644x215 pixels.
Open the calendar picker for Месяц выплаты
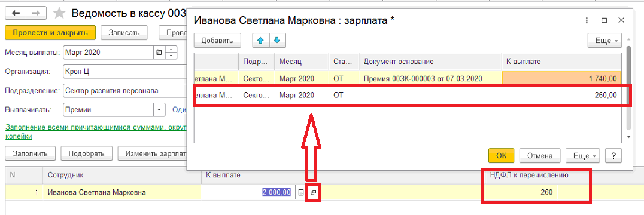[x=159, y=53]
